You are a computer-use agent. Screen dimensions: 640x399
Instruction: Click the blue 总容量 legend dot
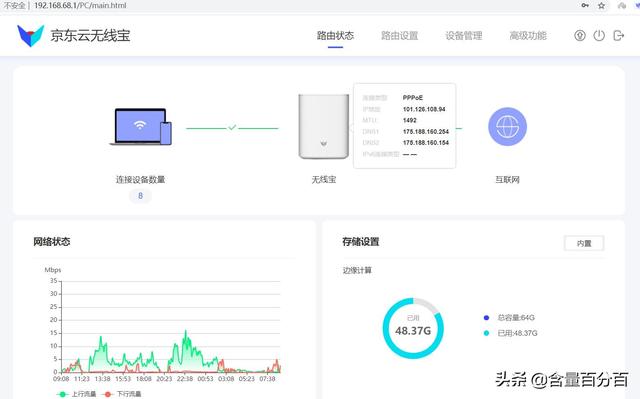[x=486, y=318]
